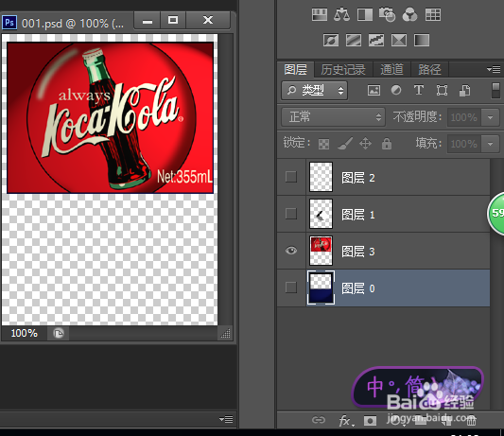Image resolution: width=504 pixels, height=436 pixels.
Task: Click the 填充 fill value field
Action: click(464, 144)
